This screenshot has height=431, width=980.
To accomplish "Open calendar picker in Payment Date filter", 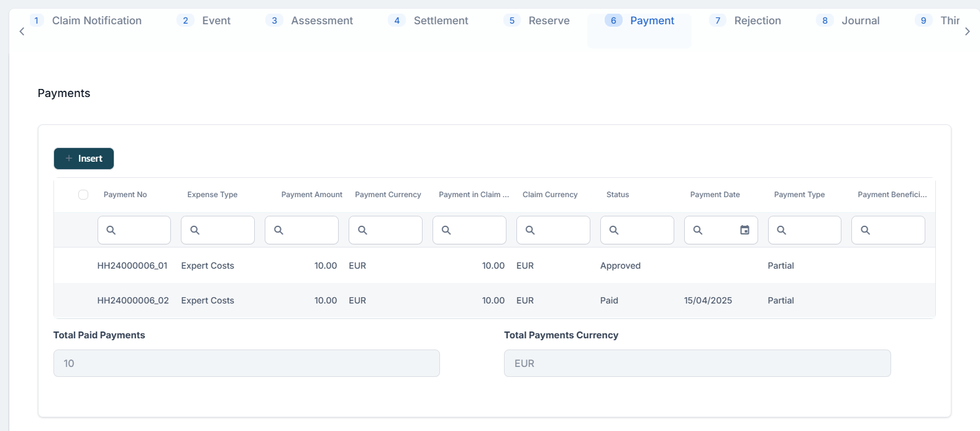I will 744,230.
